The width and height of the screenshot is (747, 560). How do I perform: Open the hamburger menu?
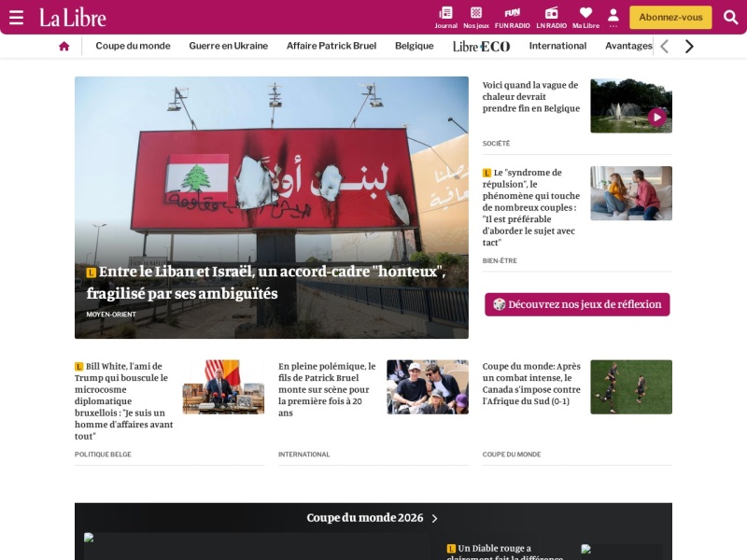click(16, 18)
